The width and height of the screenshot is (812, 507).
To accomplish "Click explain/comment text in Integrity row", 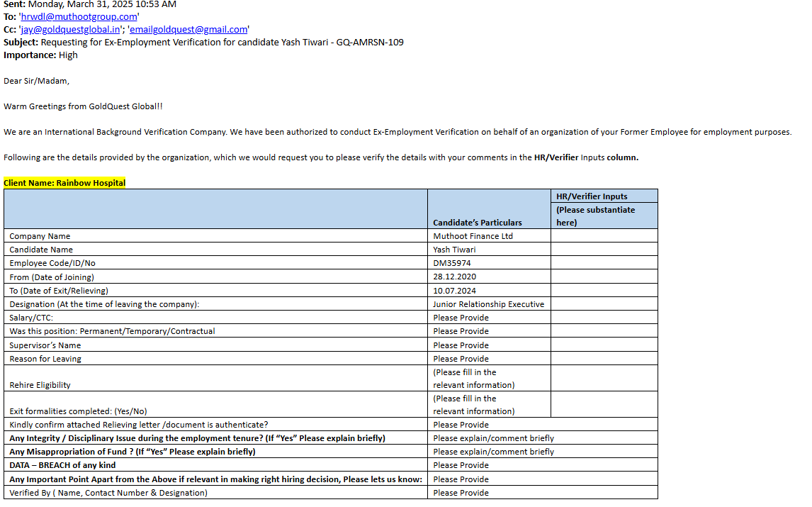I will (x=494, y=438).
